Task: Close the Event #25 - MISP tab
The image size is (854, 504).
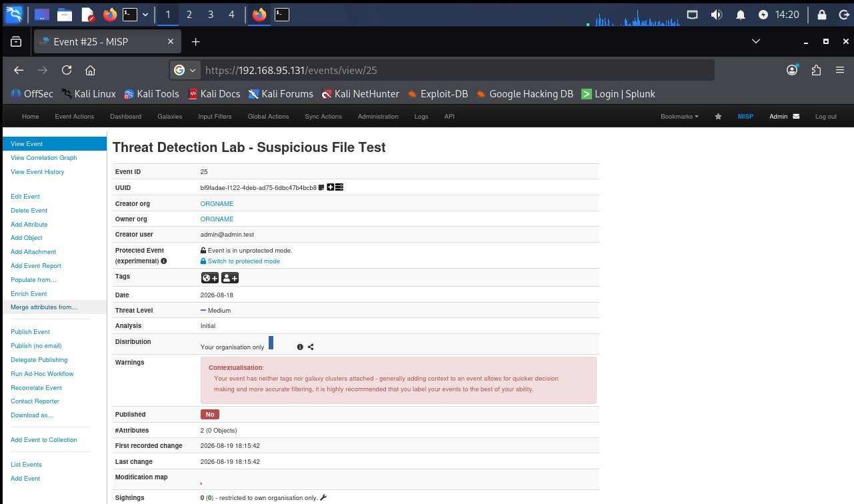Action: [171, 41]
